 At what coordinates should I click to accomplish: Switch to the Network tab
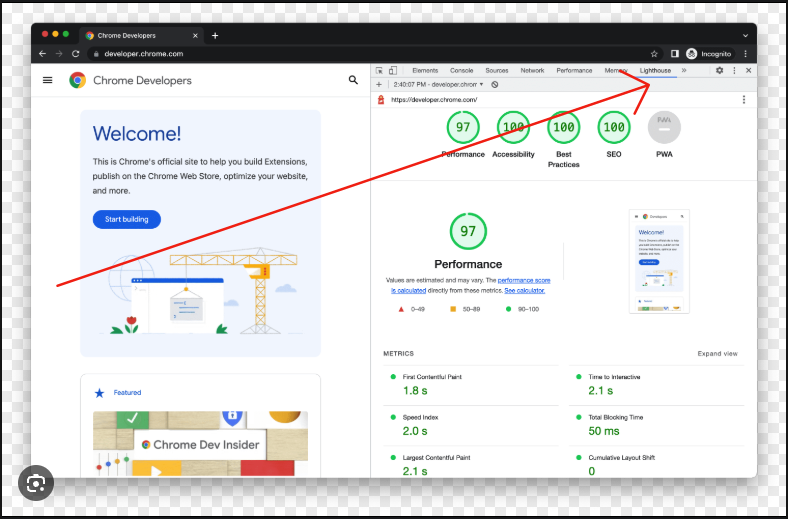(532, 71)
